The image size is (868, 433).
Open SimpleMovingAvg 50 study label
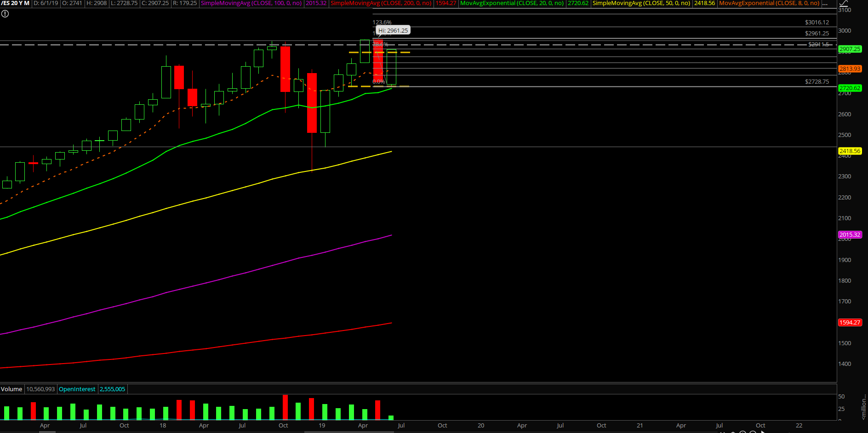tap(641, 3)
